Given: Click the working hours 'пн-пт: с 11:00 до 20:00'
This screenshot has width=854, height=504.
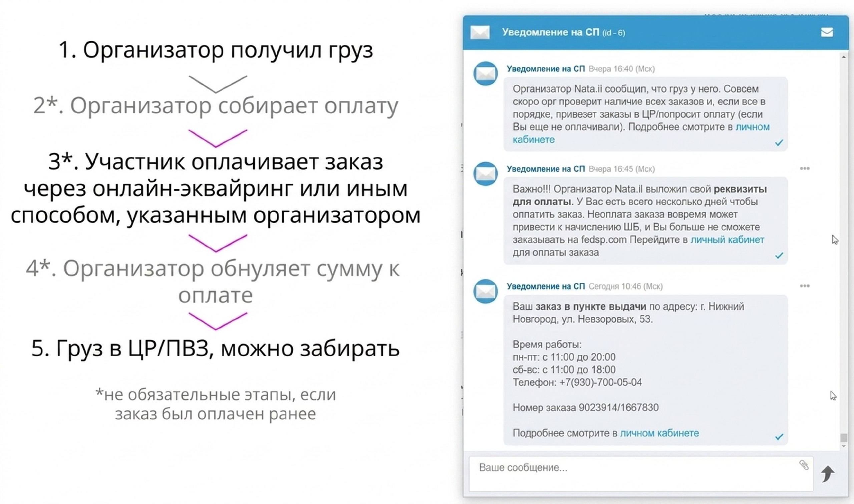Looking at the screenshot, I should click(564, 357).
